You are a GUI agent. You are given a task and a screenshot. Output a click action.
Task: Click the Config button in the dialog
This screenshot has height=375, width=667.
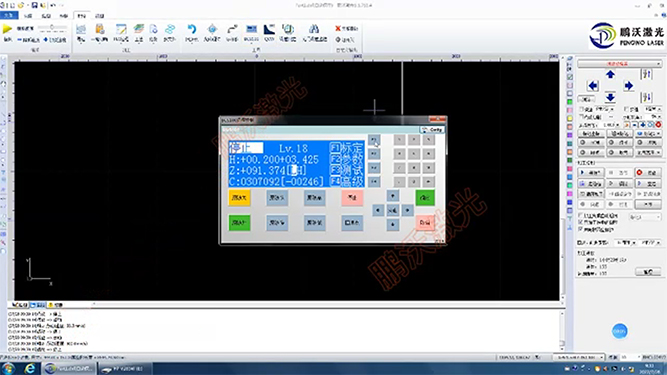432,130
